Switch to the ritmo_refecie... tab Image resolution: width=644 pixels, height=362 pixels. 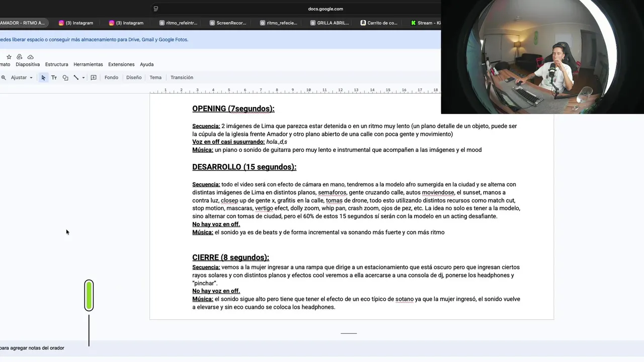278,23
